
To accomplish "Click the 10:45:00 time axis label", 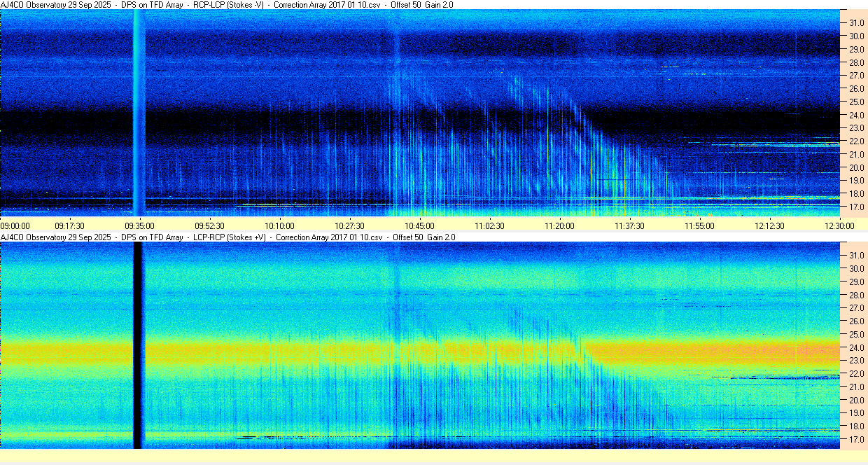I will pyautogui.click(x=419, y=225).
